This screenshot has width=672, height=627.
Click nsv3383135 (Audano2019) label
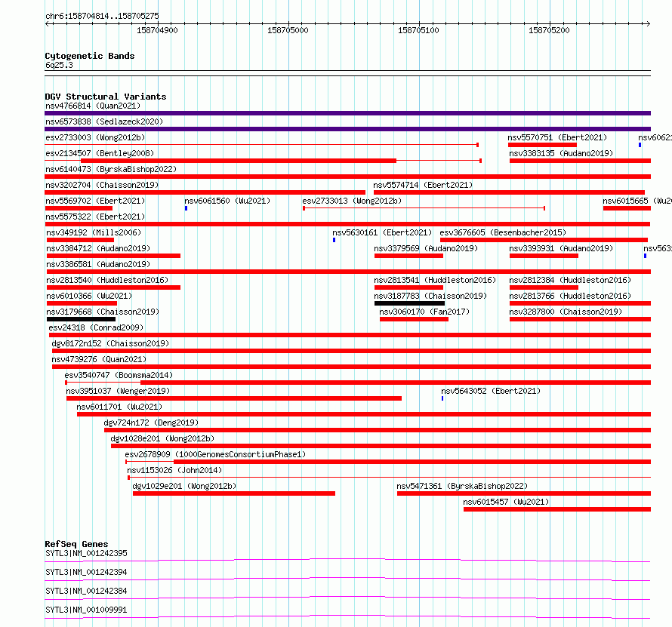pos(561,153)
